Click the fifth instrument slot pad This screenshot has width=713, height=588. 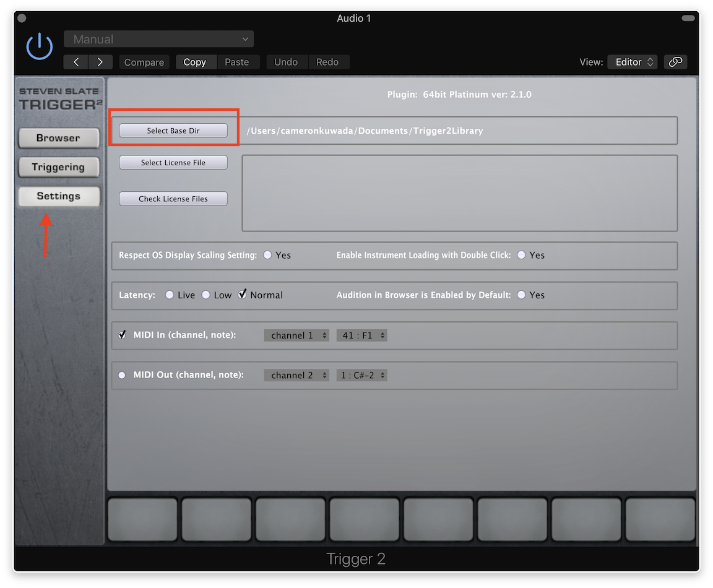point(438,519)
